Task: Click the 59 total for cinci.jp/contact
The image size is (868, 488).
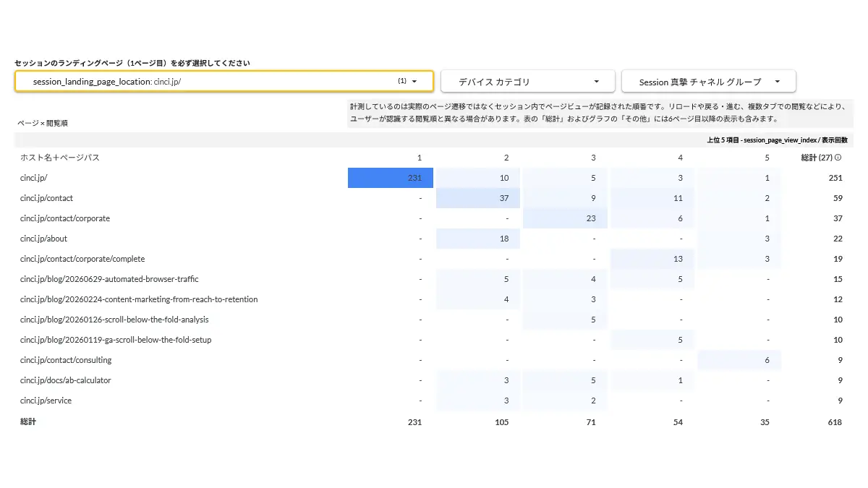Action: pyautogui.click(x=838, y=198)
